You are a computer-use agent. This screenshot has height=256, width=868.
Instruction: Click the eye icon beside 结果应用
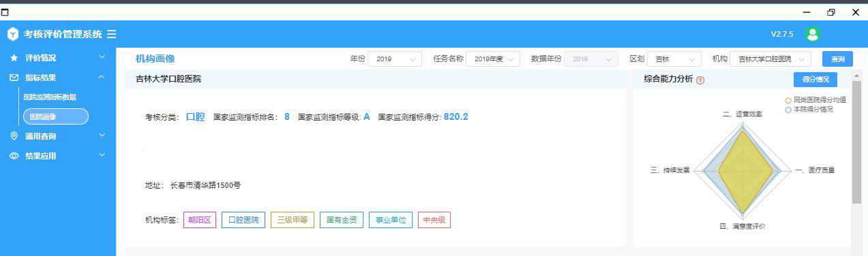tap(14, 156)
